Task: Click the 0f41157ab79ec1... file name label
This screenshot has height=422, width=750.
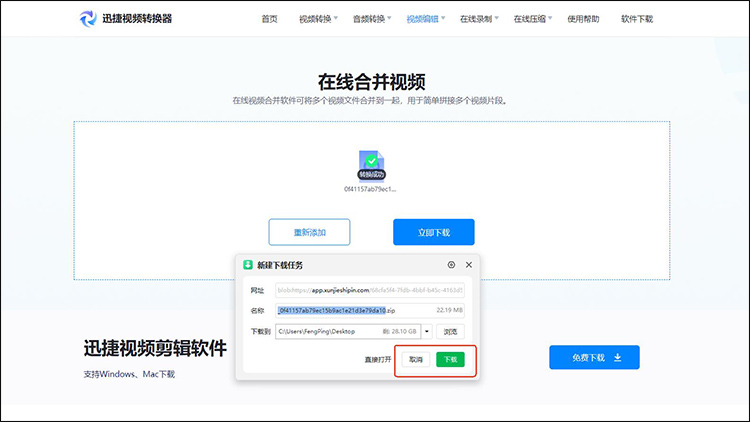Action: [370, 189]
